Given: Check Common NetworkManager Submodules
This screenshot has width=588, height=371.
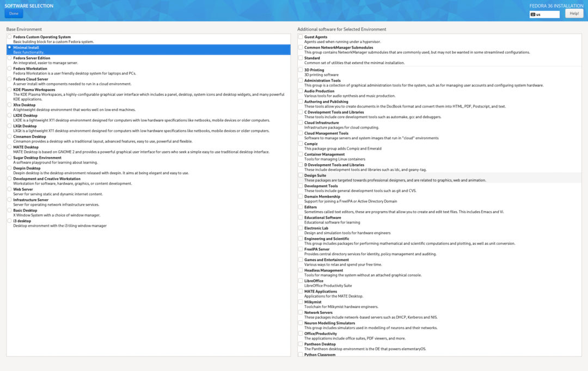Looking at the screenshot, I should click(301, 47).
